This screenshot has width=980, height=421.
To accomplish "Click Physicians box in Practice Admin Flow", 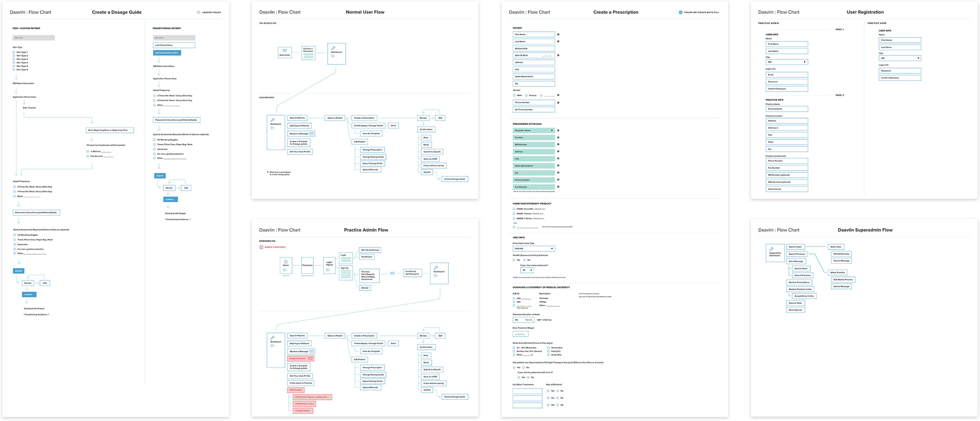I will coord(307,265).
